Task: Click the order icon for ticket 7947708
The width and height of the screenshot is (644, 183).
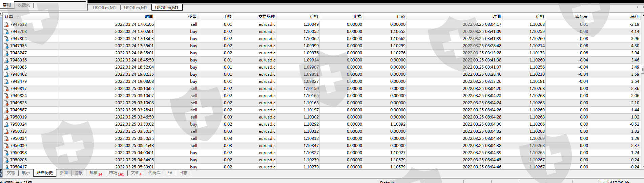Action: tap(6, 32)
